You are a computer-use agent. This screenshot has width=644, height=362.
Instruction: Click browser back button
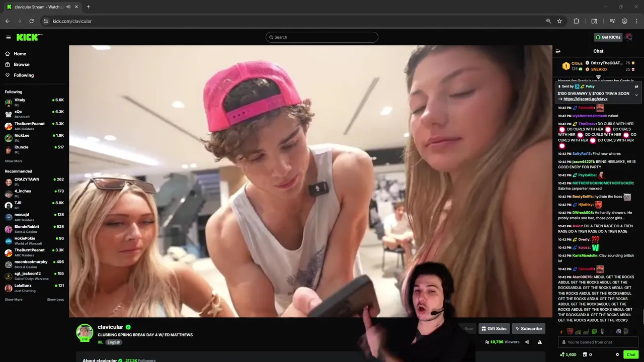(x=7, y=21)
